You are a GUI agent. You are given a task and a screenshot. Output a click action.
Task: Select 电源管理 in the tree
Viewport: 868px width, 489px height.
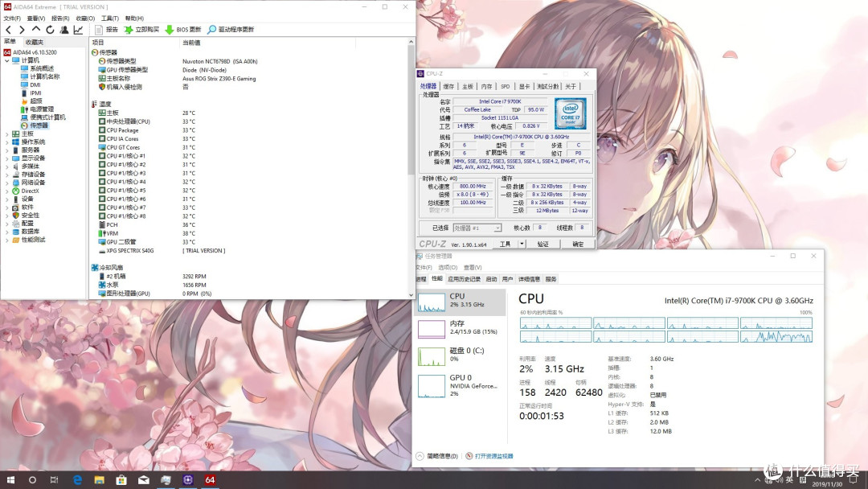42,109
